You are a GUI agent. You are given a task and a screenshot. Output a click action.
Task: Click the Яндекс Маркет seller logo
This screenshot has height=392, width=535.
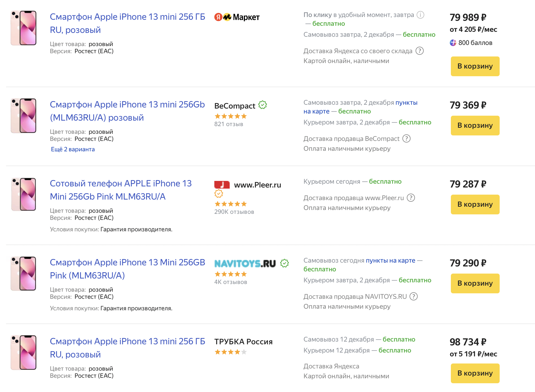[237, 17]
